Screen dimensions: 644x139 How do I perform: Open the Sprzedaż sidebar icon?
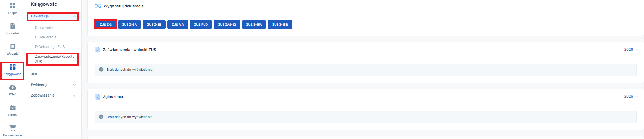pos(13,26)
